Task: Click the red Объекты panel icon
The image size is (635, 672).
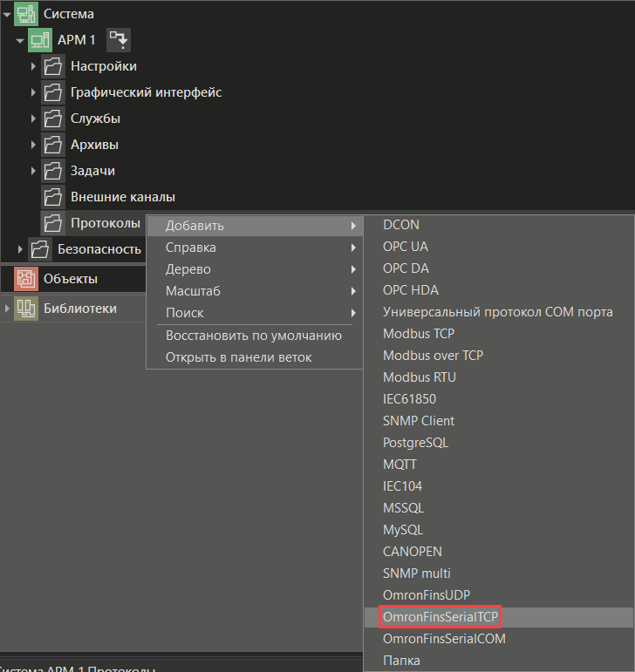Action: [27, 279]
